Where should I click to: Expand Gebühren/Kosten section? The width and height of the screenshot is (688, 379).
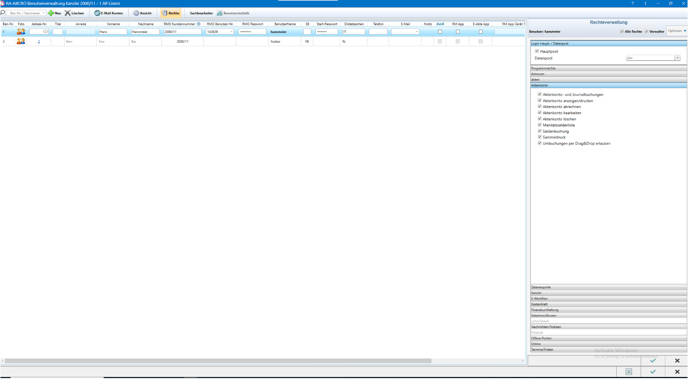(x=609, y=316)
